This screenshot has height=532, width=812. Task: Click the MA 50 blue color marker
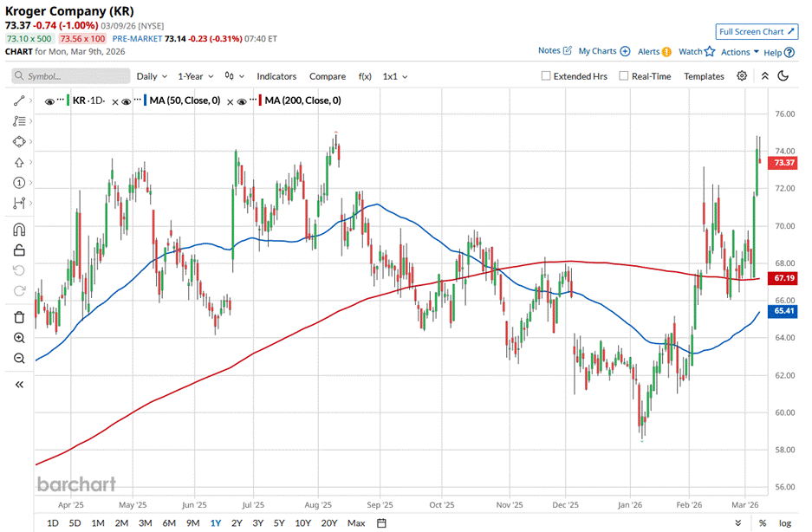pyautogui.click(x=145, y=101)
